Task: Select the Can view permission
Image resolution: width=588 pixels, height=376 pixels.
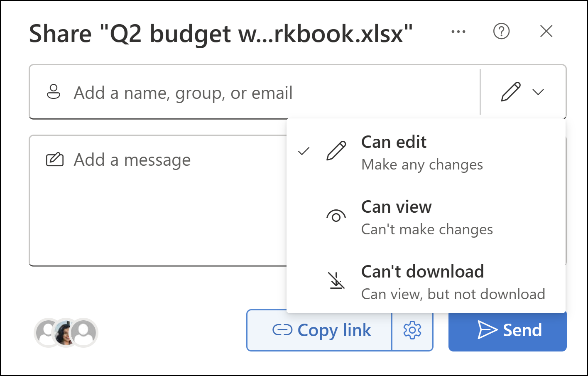Action: 396,207
